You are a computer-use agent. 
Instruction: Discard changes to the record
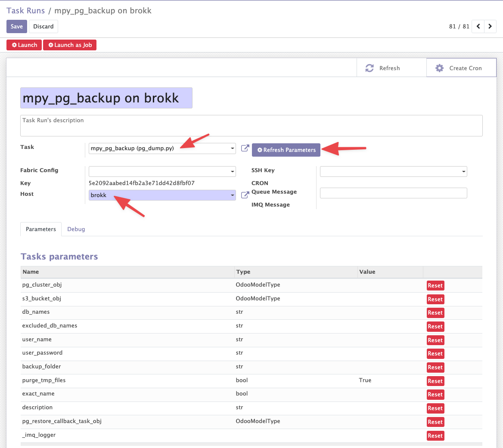43,26
